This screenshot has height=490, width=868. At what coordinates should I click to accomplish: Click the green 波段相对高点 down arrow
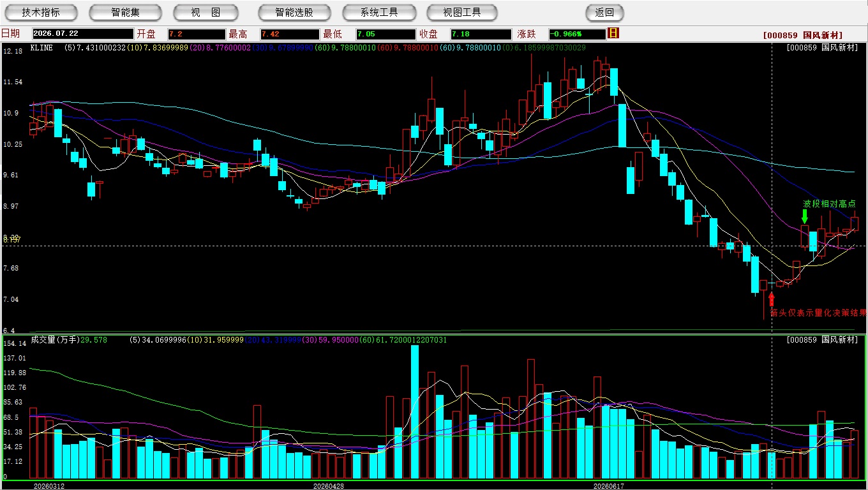(805, 216)
